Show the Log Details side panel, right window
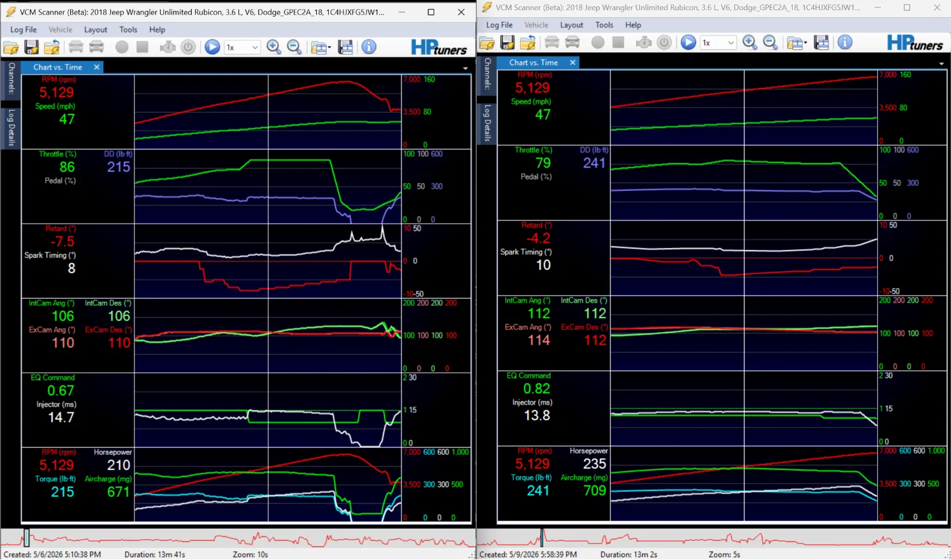The image size is (951, 560). click(x=488, y=122)
